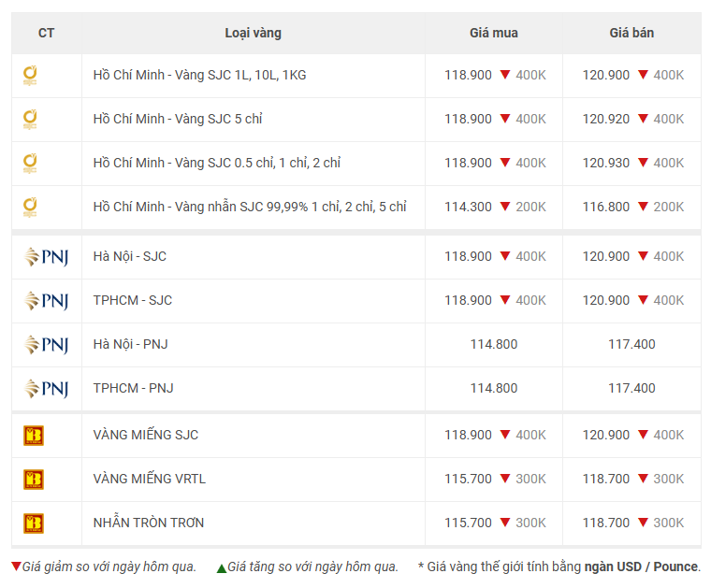The height and width of the screenshot is (588, 711).
Task: Click the CT column header
Action: [46, 33]
